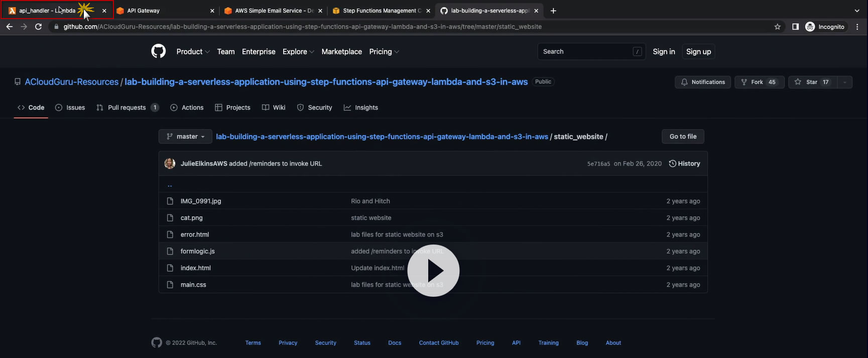868x358 pixels.
Task: Expand the Product menu in header
Action: click(x=193, y=52)
